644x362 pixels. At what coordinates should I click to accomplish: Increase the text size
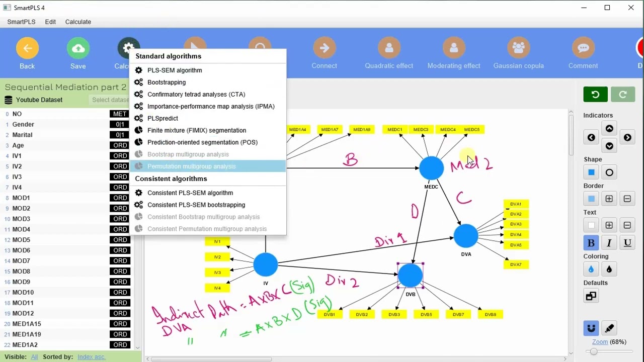pos(609,225)
